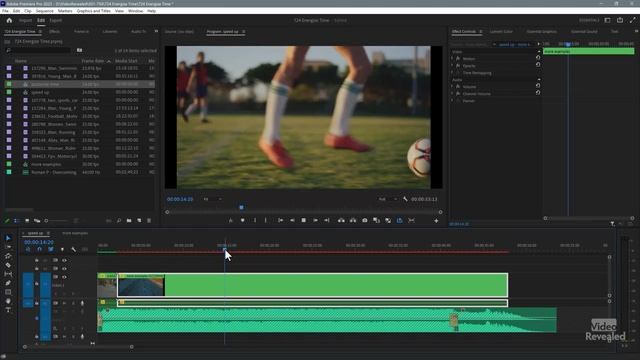Switch to Export workspace
This screenshot has height=360, width=640.
coord(56,20)
